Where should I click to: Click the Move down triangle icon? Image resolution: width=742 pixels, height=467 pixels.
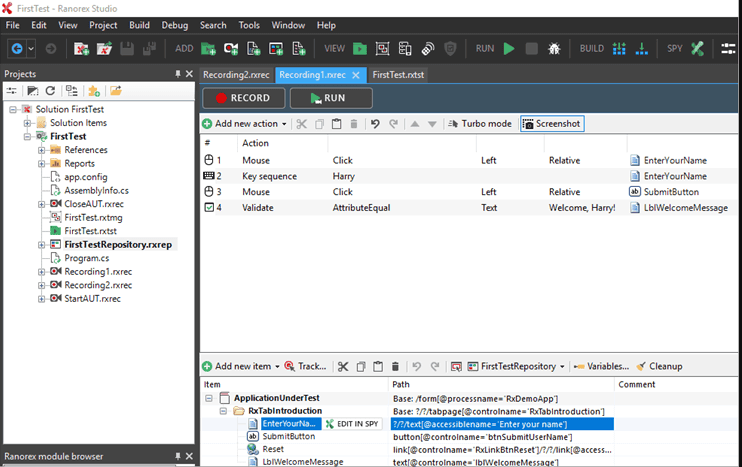point(432,124)
